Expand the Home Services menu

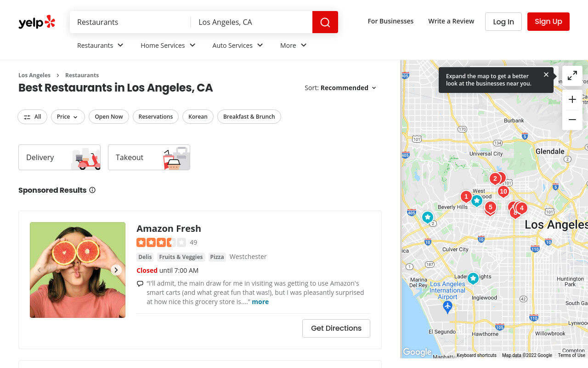pos(168,45)
